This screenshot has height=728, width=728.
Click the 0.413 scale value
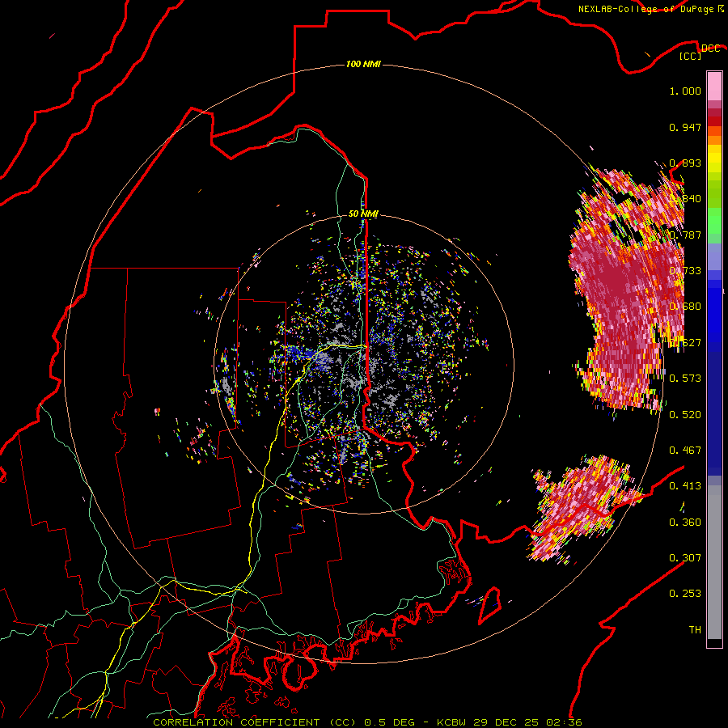pyautogui.click(x=685, y=485)
